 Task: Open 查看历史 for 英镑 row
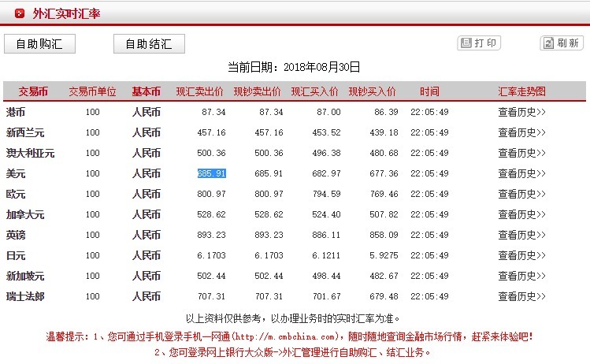[x=521, y=235]
